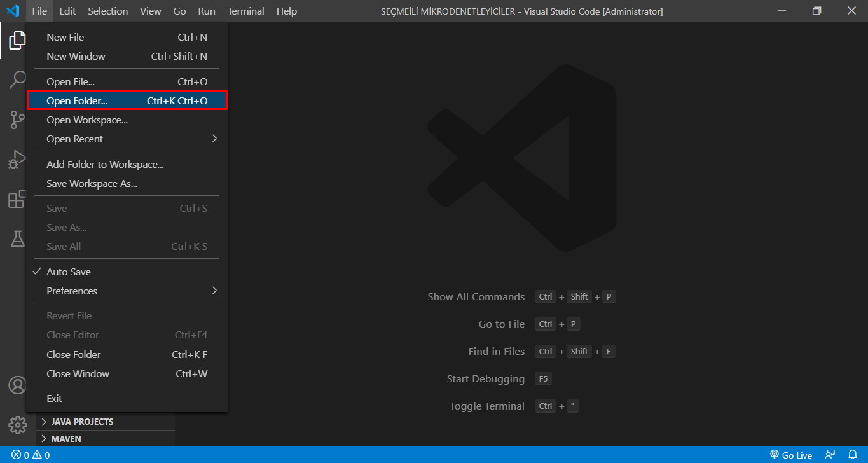Expand the MAVEN section
The image size is (868, 463).
[x=65, y=439]
